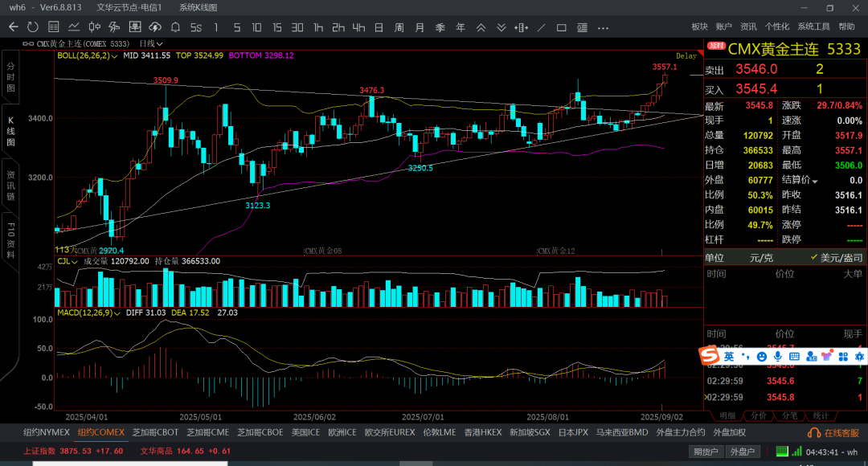Switch to the 资讯链 side tab
This screenshot has height=466, width=868.
tap(10, 186)
